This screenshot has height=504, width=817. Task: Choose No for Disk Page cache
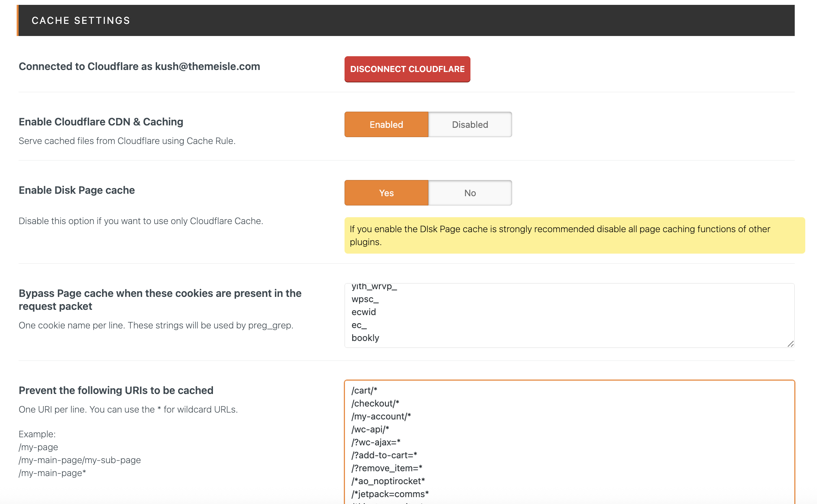click(x=470, y=193)
